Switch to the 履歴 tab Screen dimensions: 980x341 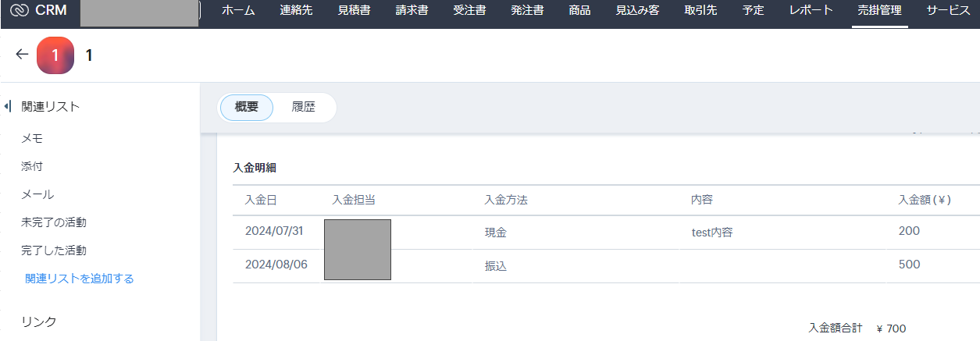304,107
